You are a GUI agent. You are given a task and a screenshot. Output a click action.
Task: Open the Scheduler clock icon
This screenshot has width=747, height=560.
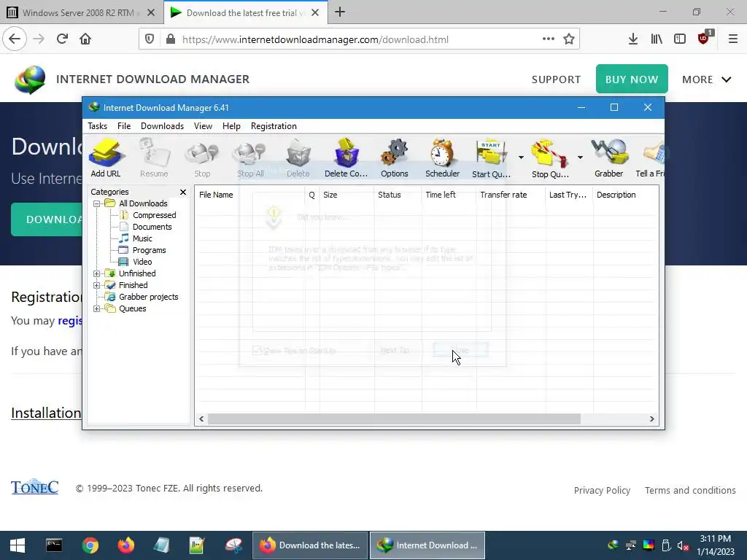pyautogui.click(x=443, y=158)
